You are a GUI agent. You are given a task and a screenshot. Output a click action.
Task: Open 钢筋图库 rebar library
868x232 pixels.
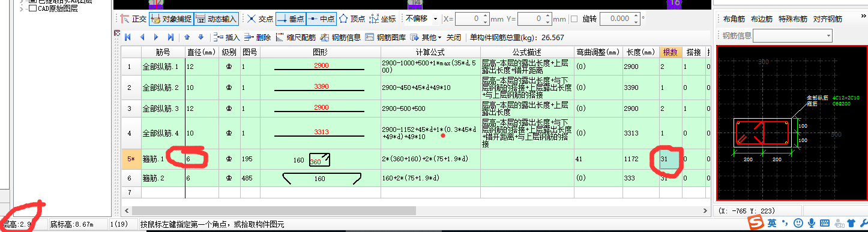click(386, 37)
